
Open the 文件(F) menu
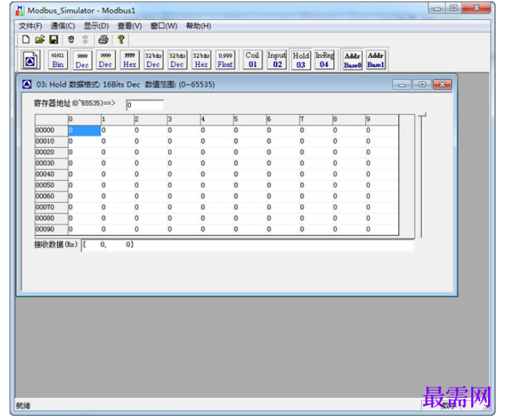coord(30,26)
